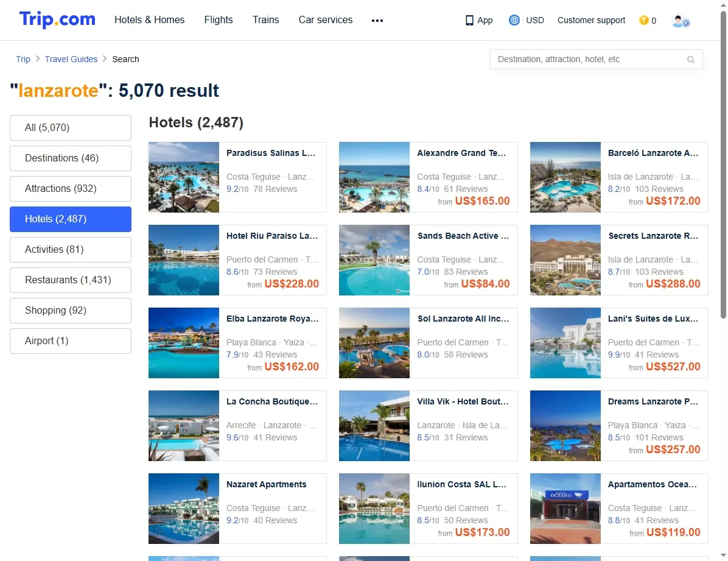Screen dimensions: 728x561
Task: Go to Trip breadcrumb link
Action: click(x=23, y=59)
